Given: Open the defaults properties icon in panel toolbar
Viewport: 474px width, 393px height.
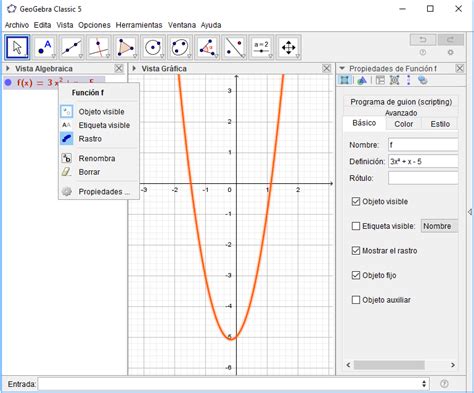Looking at the screenshot, I should pyautogui.click(x=394, y=80).
